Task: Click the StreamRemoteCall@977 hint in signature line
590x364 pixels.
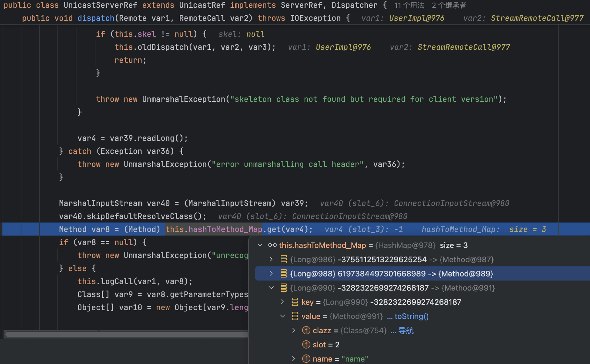Action: click(x=537, y=18)
